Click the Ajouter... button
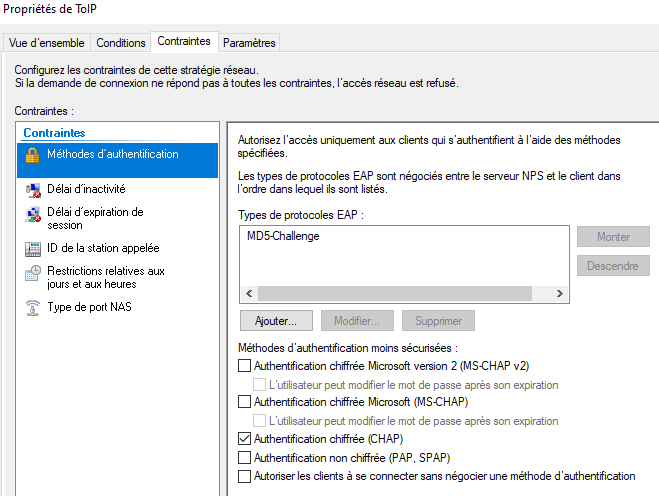This screenshot has width=659, height=496. click(x=276, y=321)
